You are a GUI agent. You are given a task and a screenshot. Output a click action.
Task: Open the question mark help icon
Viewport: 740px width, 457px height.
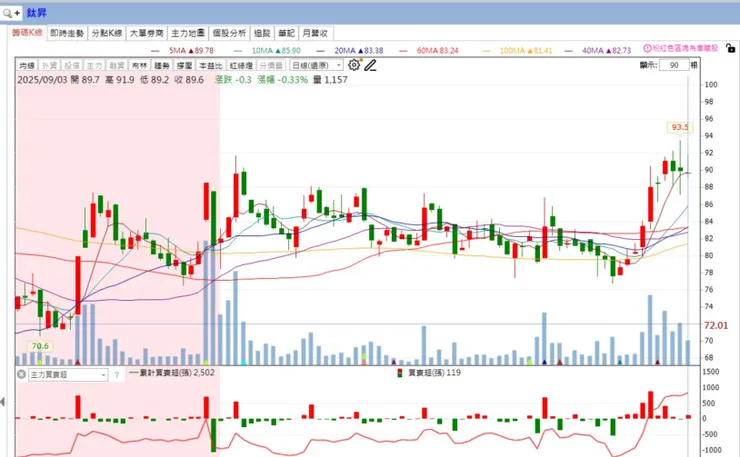117,375
